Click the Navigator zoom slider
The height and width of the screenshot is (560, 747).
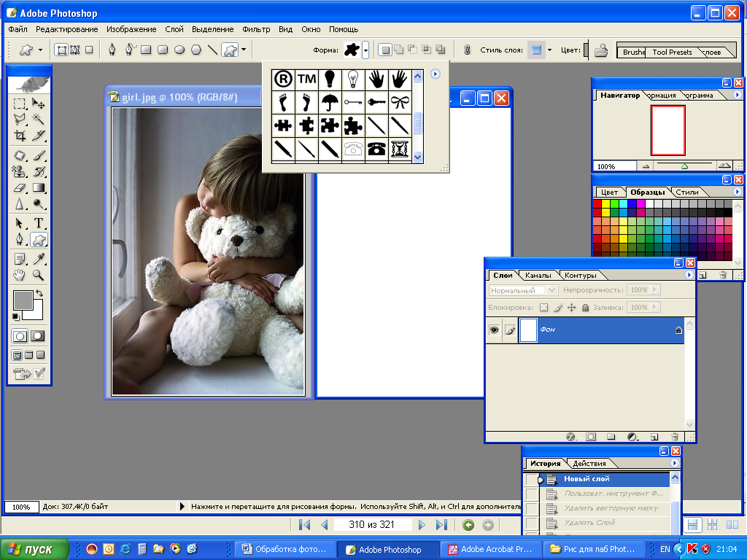(x=684, y=166)
